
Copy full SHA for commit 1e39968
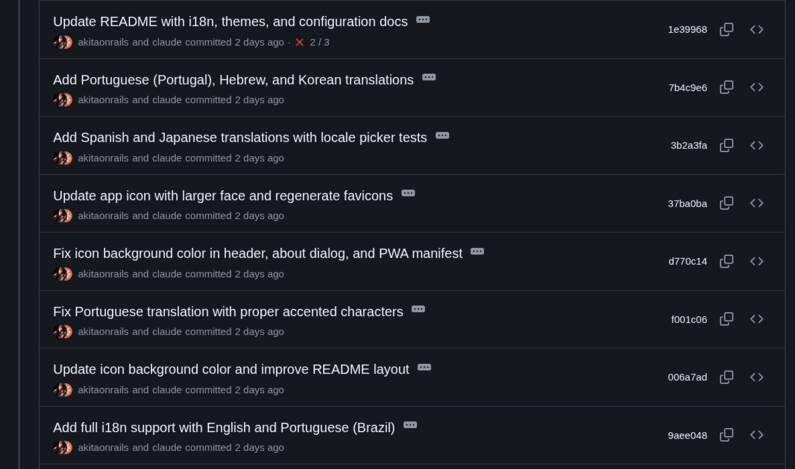tap(727, 30)
